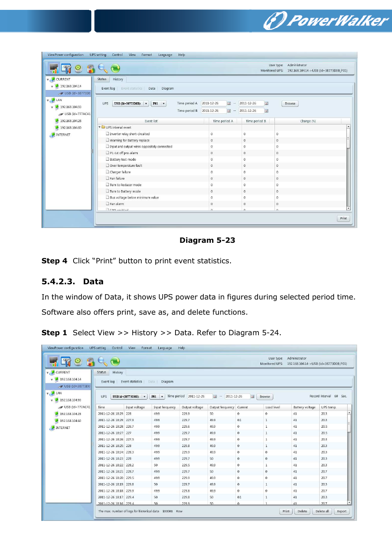Click Time period A start date field
Screen dimensions: 392x555
click(x=214, y=104)
